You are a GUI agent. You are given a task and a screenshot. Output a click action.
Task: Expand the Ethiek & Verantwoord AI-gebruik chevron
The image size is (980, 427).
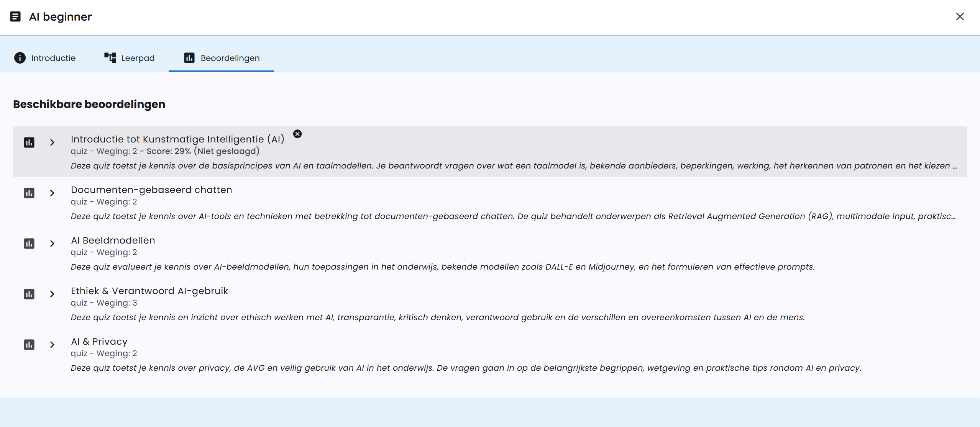(x=52, y=294)
